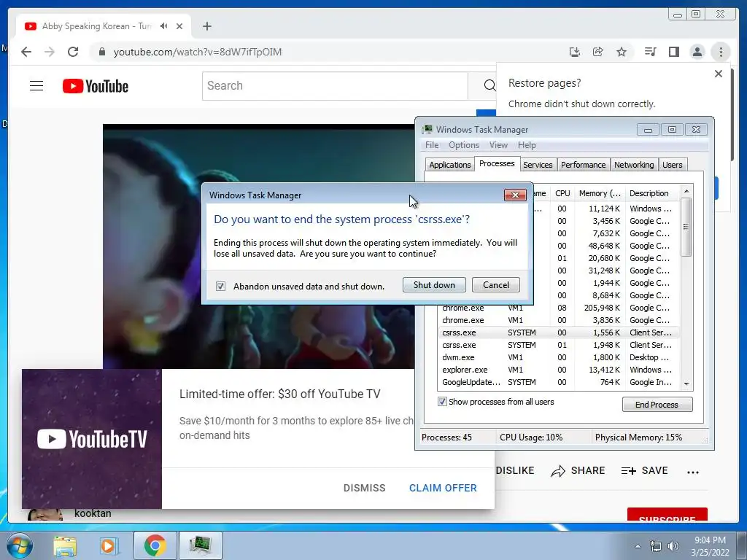Image resolution: width=747 pixels, height=560 pixels.
Task: Open a new Chrome tab
Action: 206,26
